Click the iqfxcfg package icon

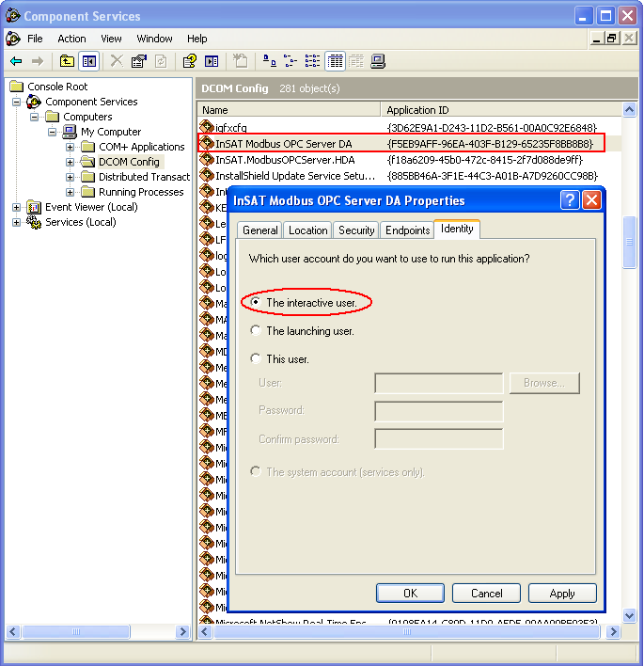tap(207, 127)
